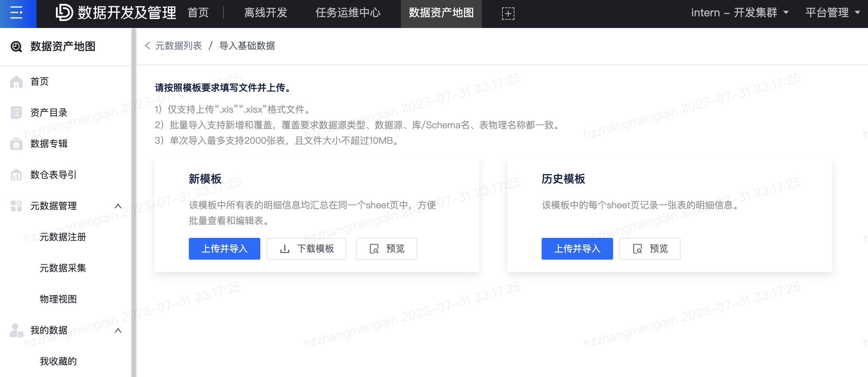This screenshot has width=868, height=377.
Task: Select the home icon beside 首页 in sidebar
Action: [16, 81]
